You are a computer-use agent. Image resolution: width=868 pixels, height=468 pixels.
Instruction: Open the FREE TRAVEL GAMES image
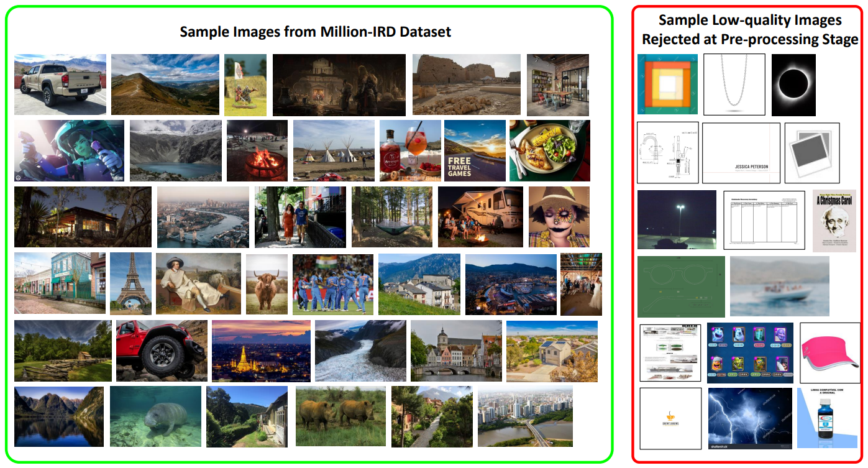coord(475,150)
